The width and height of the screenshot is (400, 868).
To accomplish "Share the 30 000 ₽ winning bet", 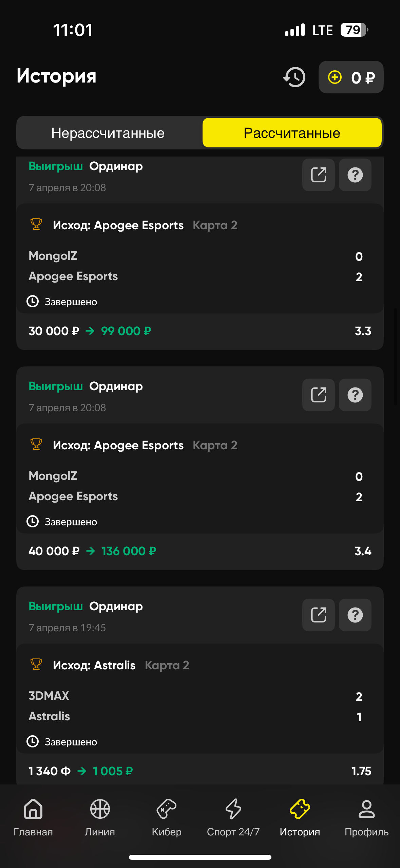I will 318,175.
